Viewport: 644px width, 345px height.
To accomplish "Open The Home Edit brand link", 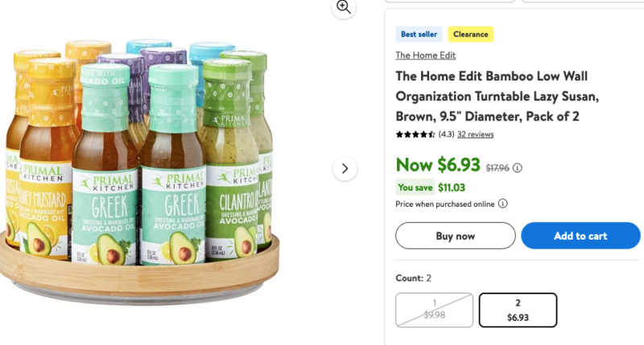I will click(x=426, y=55).
